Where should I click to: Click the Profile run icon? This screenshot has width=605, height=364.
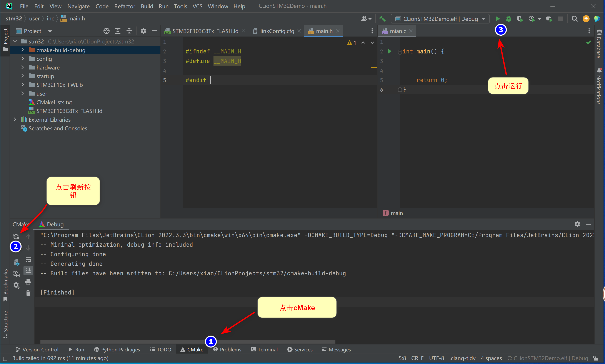click(x=532, y=19)
